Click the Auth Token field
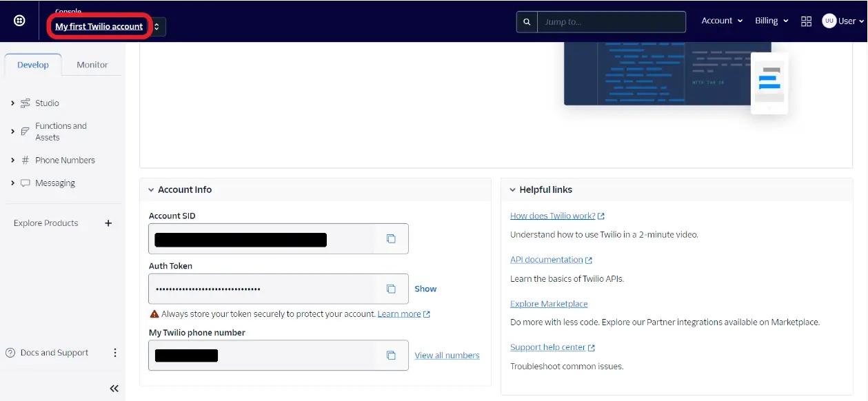This screenshot has width=868, height=401. click(279, 289)
